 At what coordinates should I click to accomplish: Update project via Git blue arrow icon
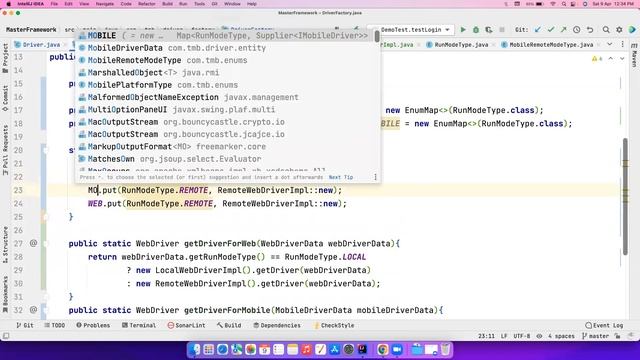pyautogui.click(x=538, y=30)
